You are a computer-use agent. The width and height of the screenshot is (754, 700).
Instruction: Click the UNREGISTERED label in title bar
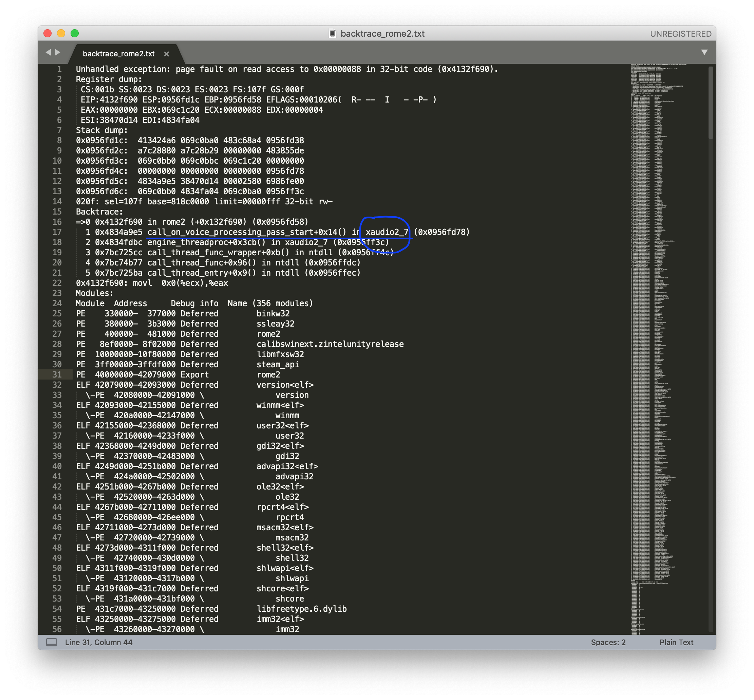680,34
